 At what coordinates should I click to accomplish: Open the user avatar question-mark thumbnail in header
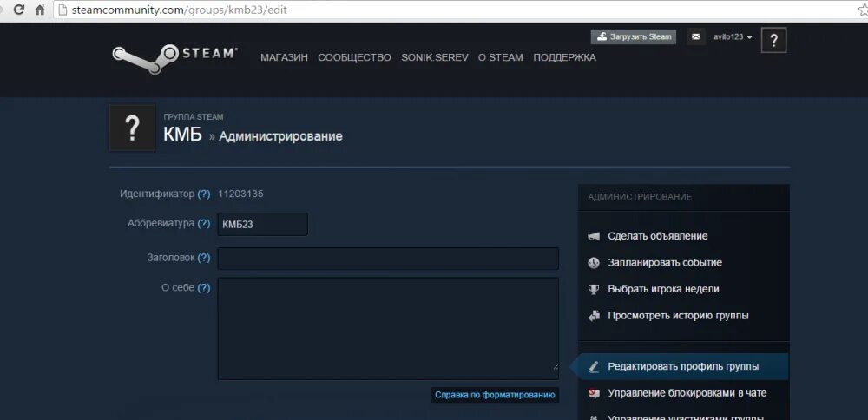coord(774,40)
